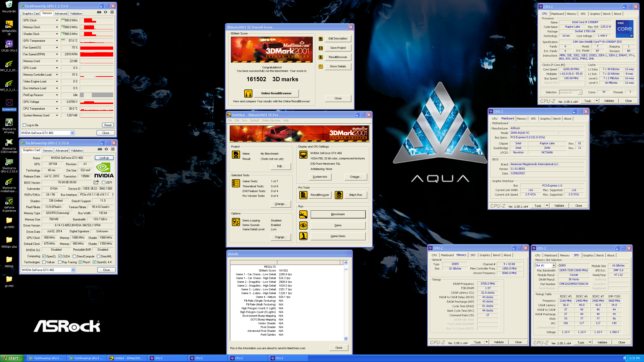Viewport: 644px width, 362px height.
Task: Click the System Info button in 3DMark2001
Action: pos(320,177)
